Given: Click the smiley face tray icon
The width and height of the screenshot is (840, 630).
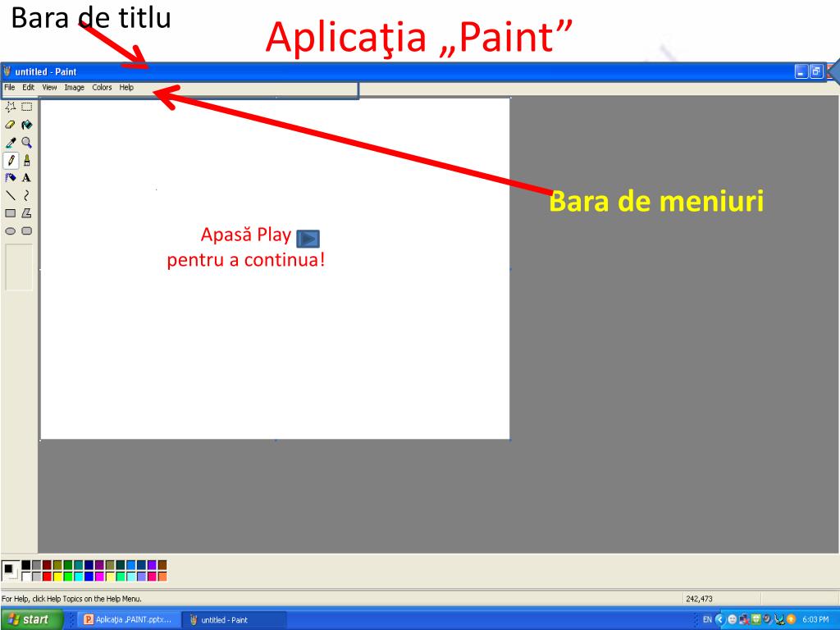Looking at the screenshot, I should [732, 620].
